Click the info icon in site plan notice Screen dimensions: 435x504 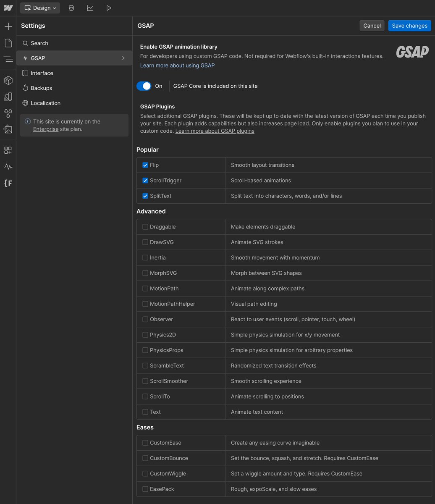[x=28, y=121]
